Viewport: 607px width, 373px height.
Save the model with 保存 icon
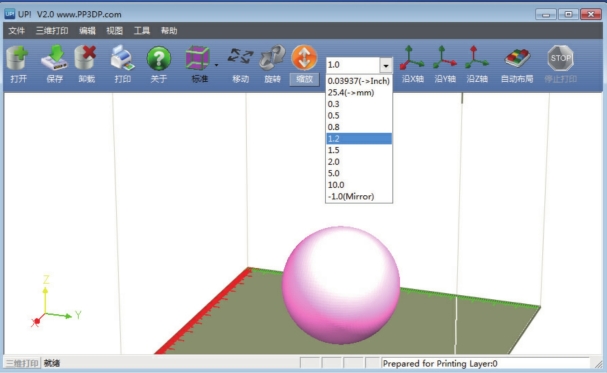[x=55, y=58]
